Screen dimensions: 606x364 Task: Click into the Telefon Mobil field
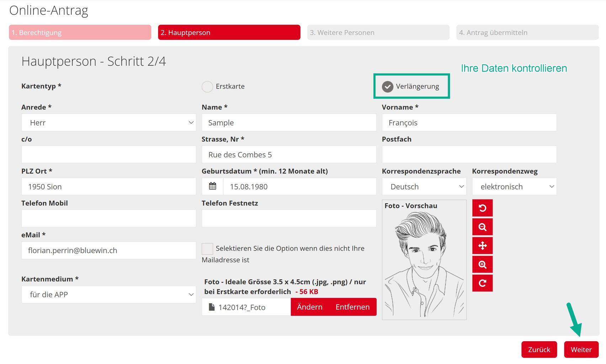pos(108,218)
